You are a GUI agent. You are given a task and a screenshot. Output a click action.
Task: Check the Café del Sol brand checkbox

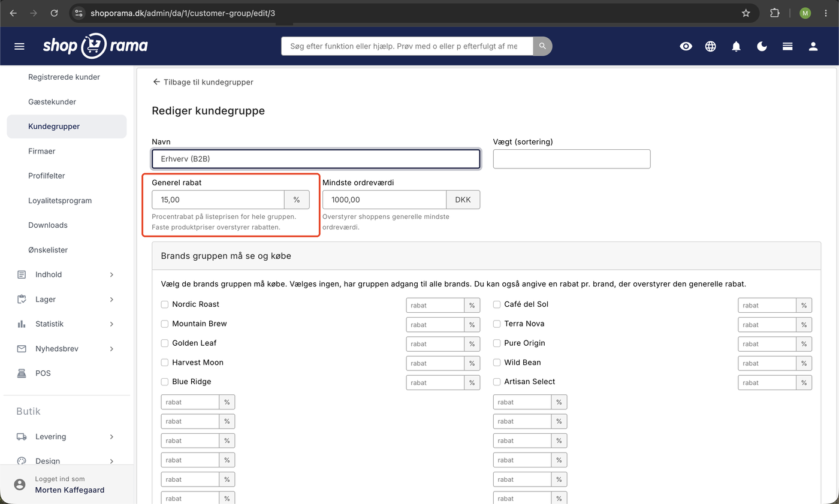(x=497, y=304)
